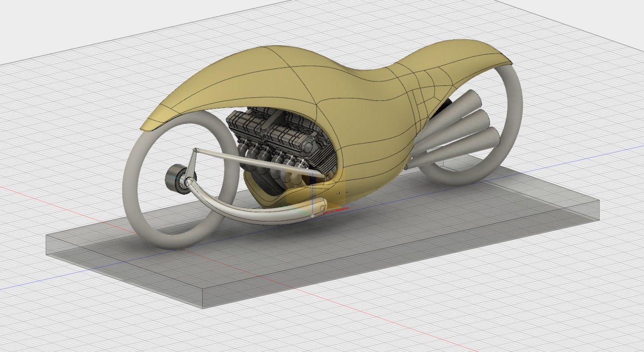This screenshot has width=644, height=352.
Task: Click the strut pivot joint above hub
Action: (x=195, y=150)
